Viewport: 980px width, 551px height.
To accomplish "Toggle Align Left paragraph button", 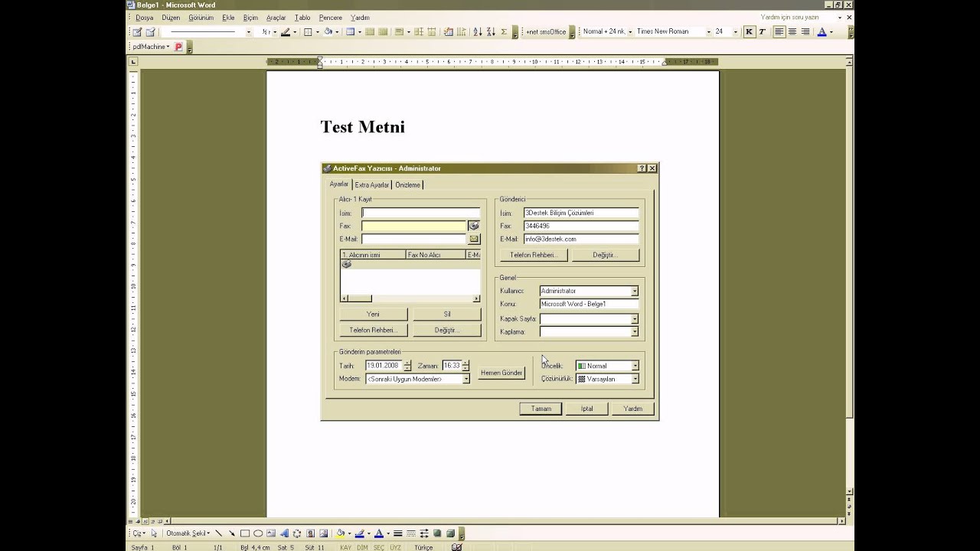I will click(779, 31).
